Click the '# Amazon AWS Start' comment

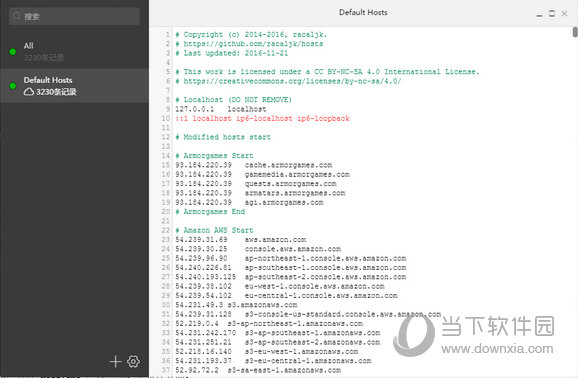click(214, 230)
